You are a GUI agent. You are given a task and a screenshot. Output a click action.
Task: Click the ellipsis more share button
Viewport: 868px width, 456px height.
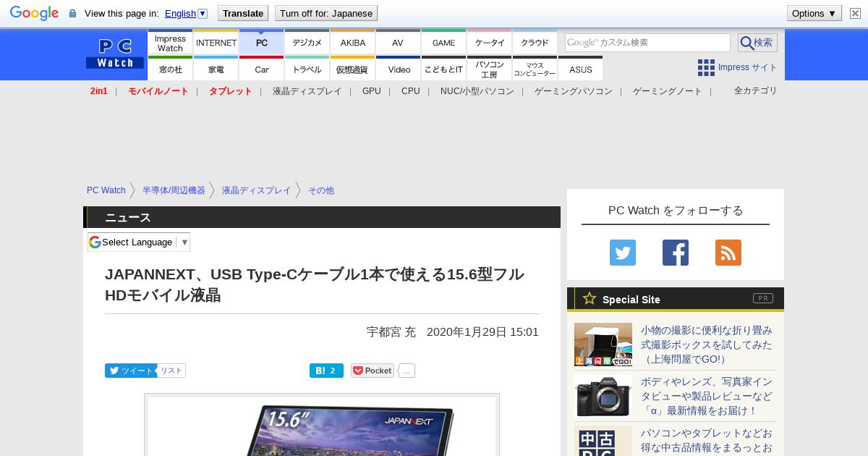(x=407, y=371)
